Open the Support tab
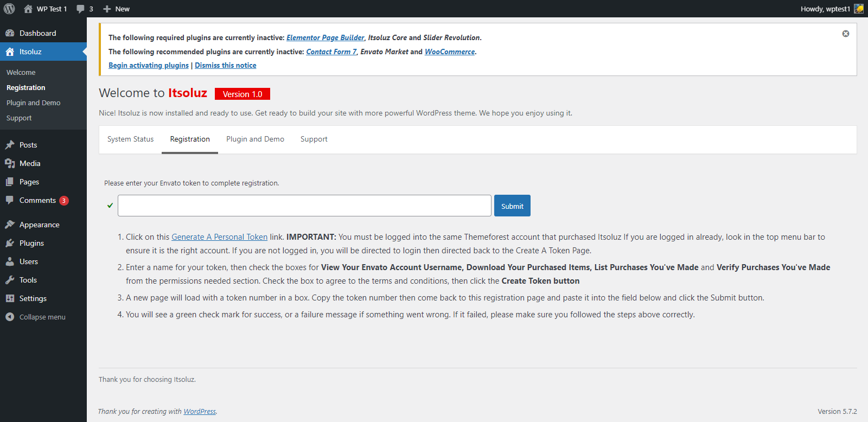Image resolution: width=868 pixels, height=422 pixels. pos(314,139)
